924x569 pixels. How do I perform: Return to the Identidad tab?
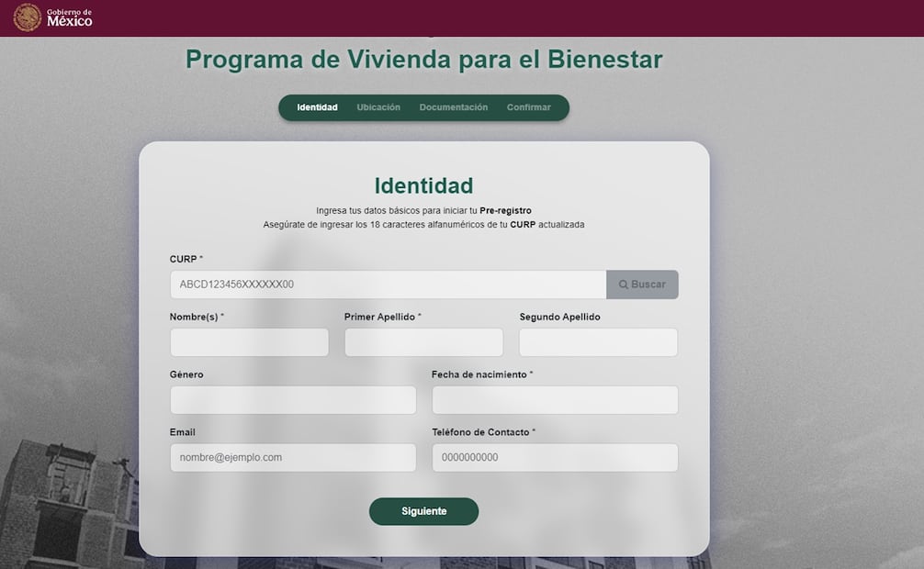tap(316, 107)
